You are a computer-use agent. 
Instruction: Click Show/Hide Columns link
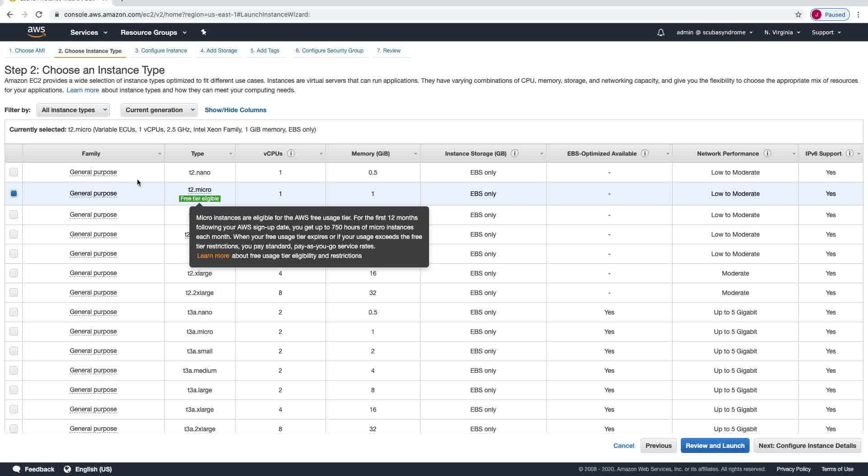point(236,110)
